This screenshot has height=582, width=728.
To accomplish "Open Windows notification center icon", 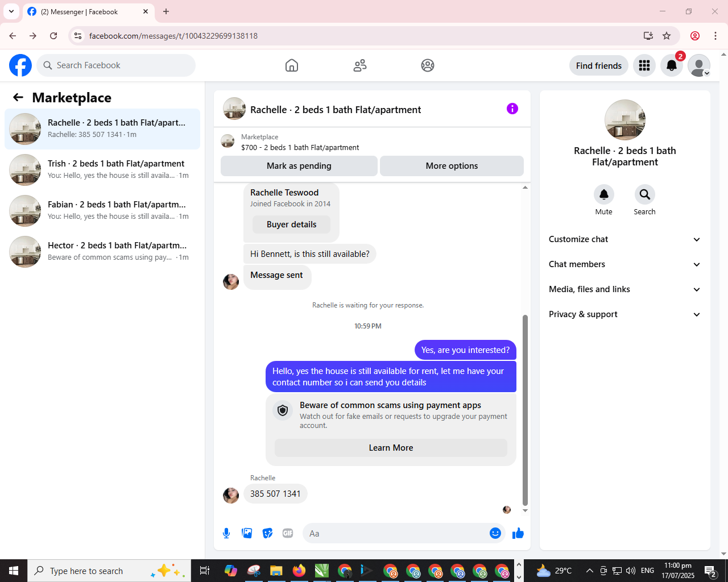I will tap(710, 571).
